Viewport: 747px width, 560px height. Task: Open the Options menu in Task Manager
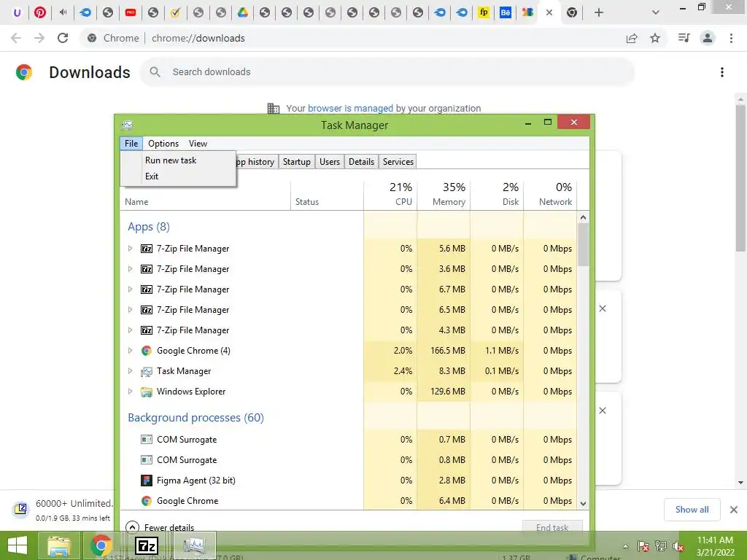coord(163,144)
